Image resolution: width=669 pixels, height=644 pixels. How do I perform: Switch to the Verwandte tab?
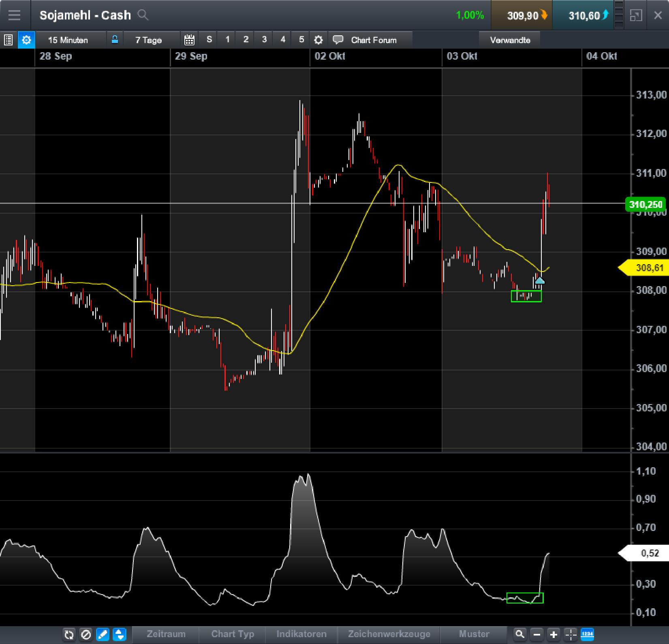tap(510, 40)
